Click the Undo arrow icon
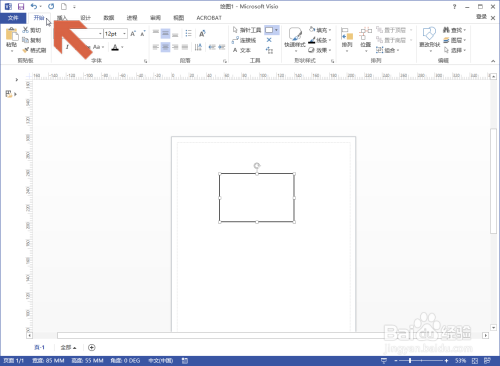 click(34, 6)
